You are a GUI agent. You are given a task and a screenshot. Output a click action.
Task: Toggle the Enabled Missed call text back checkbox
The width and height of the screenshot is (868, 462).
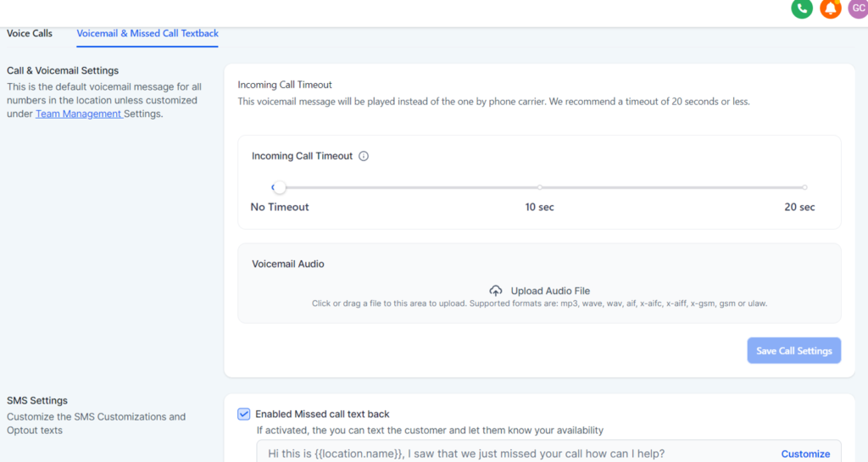[x=244, y=415]
